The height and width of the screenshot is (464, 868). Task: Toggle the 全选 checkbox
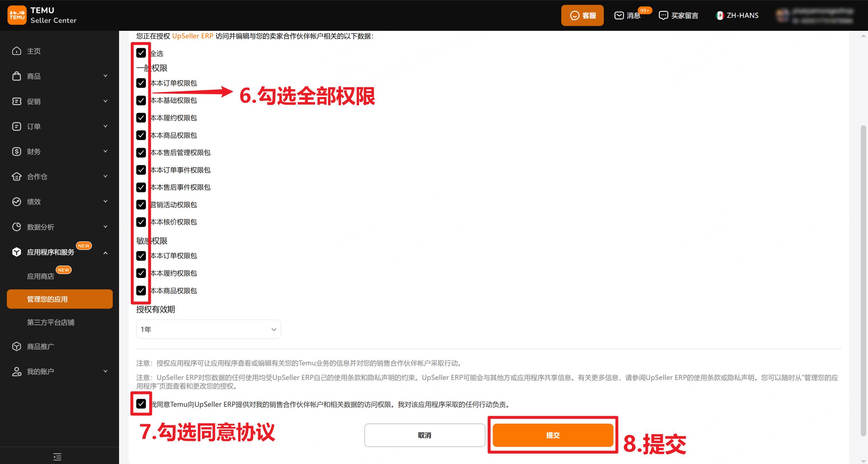[141, 53]
